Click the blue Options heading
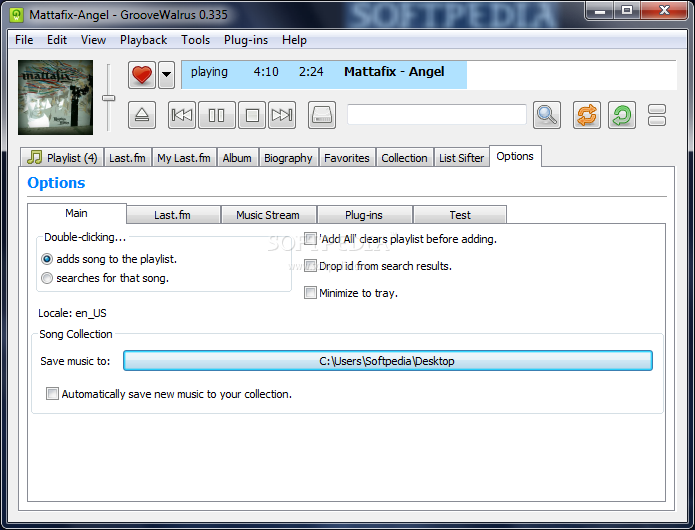 point(56,183)
